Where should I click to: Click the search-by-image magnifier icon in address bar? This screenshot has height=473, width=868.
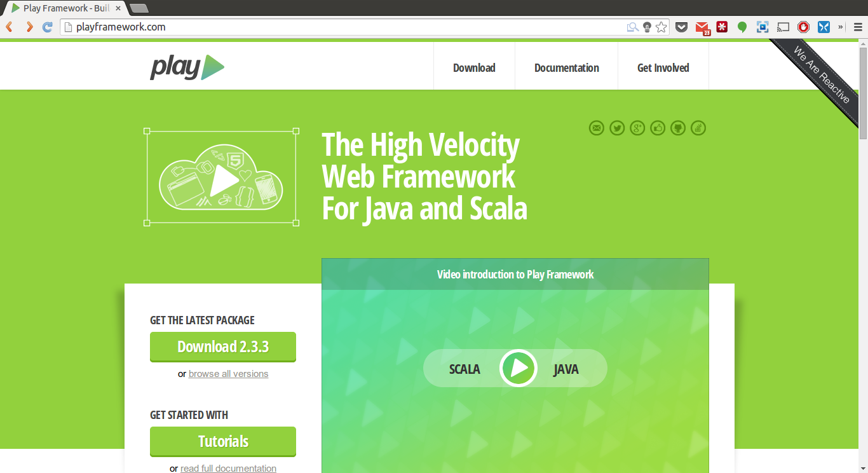pyautogui.click(x=632, y=27)
